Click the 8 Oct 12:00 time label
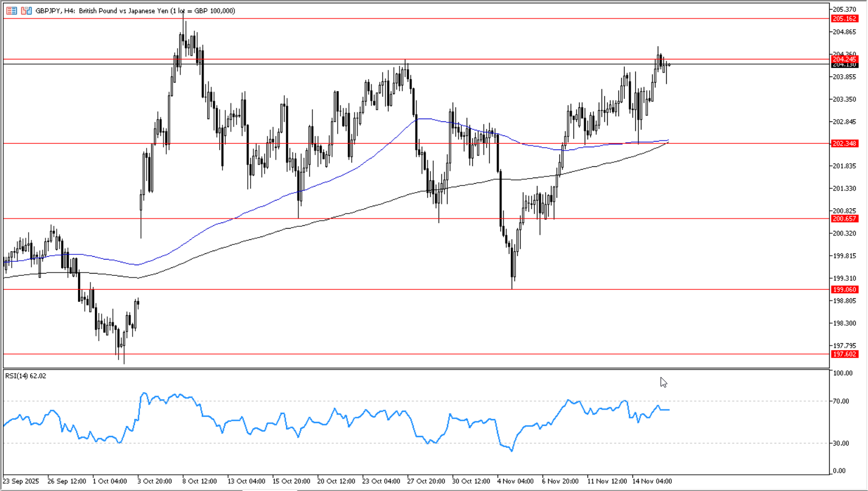 pos(200,481)
